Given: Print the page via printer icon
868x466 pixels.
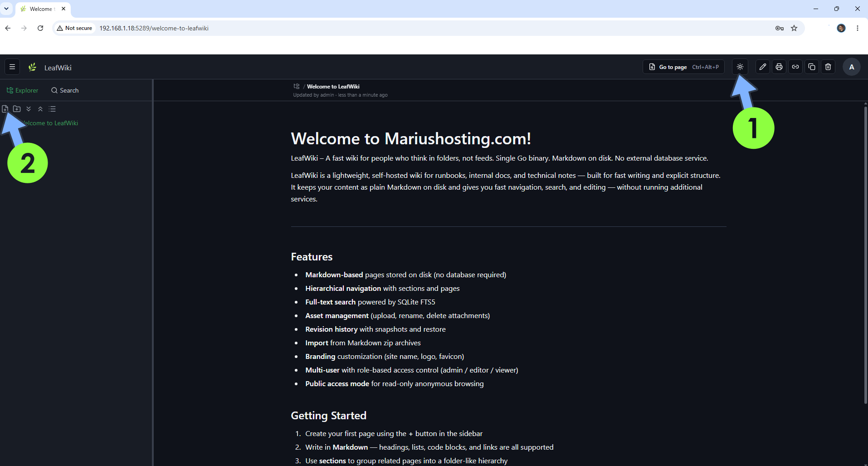Looking at the screenshot, I should [x=779, y=67].
